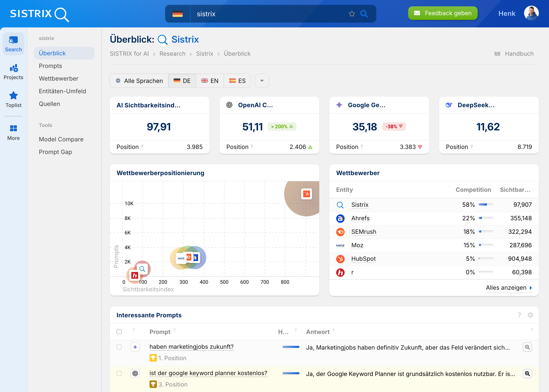Select the checkbox for haben marketingjobs zukunft prompt

point(119,347)
